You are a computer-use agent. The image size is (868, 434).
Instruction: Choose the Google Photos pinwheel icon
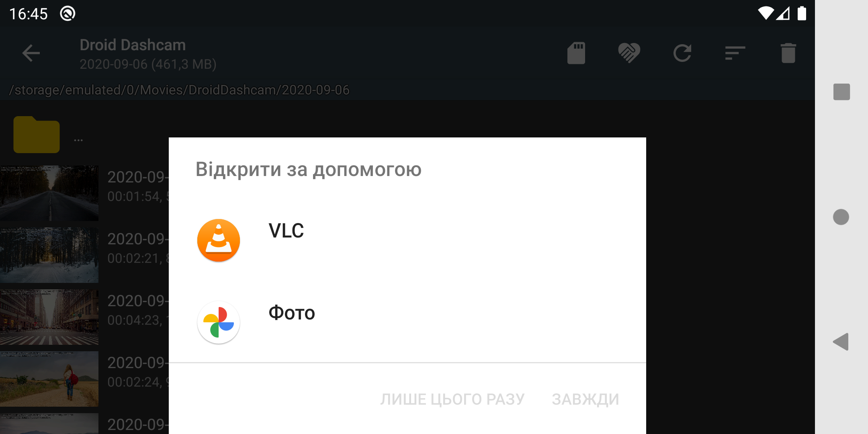pyautogui.click(x=219, y=322)
